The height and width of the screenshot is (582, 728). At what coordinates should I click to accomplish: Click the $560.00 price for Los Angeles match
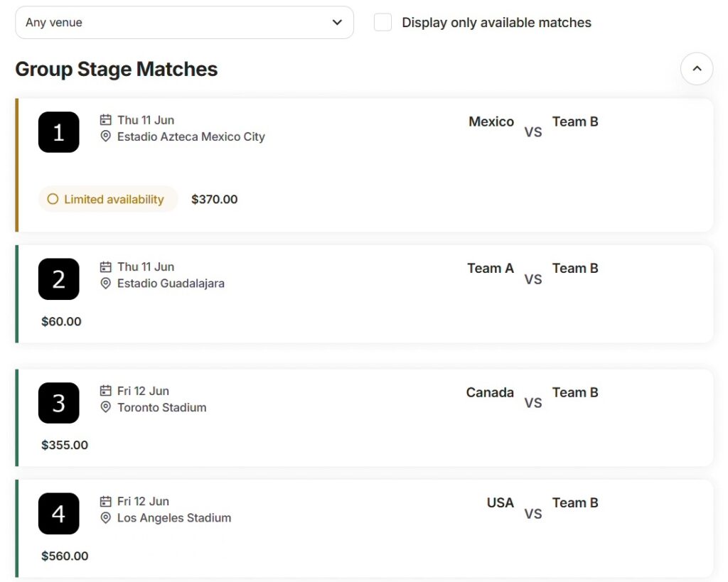(x=65, y=556)
